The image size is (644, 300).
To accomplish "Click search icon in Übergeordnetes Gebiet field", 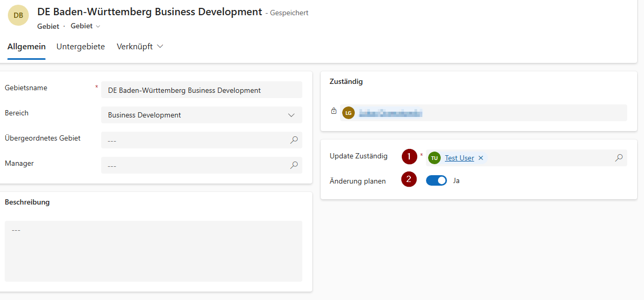I will 294,140.
